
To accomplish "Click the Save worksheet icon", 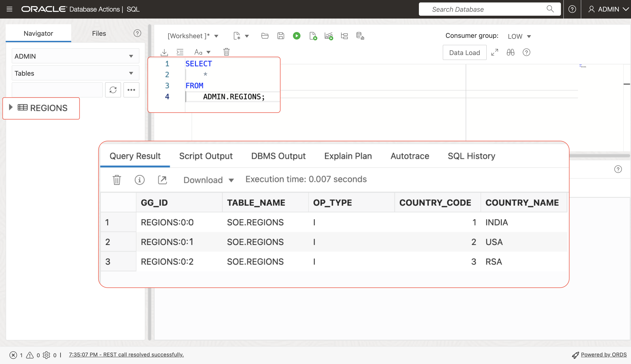I will (281, 36).
